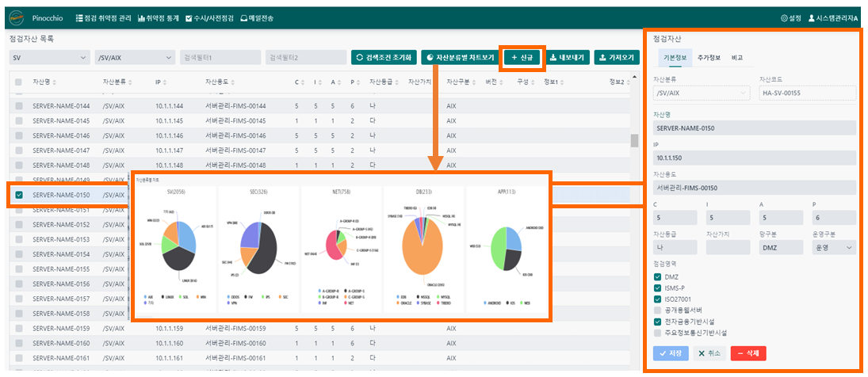
Task: Check the SERVER-NAME-0145 row checkbox
Action: pos(18,120)
